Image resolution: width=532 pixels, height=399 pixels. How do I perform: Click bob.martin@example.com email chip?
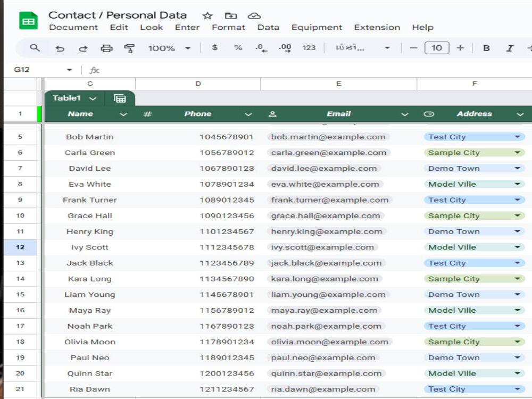pos(328,137)
